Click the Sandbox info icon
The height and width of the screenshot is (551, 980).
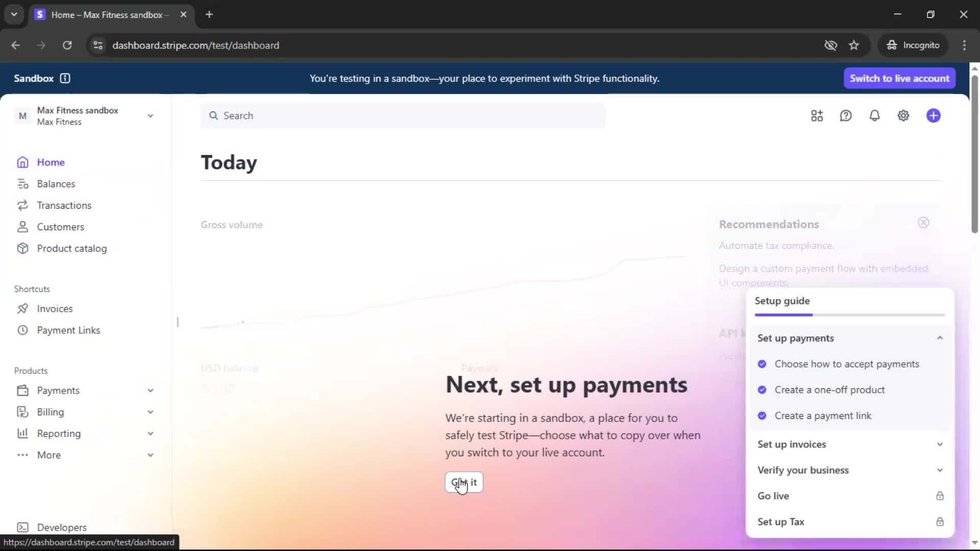click(65, 78)
